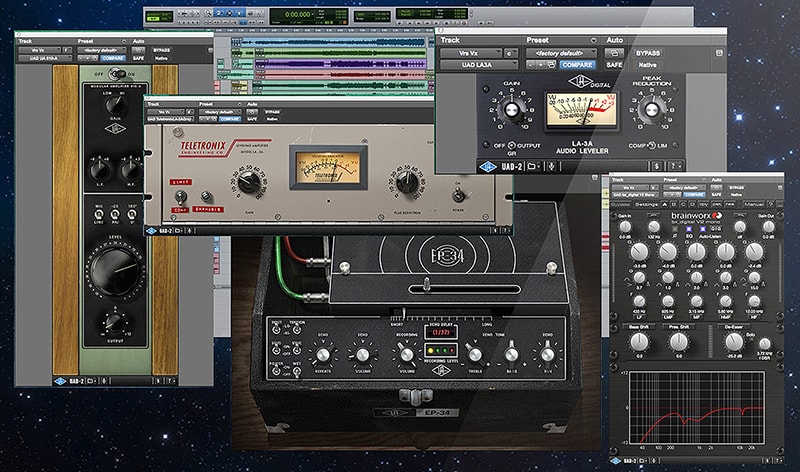800x472 pixels.
Task: Select settings slot C in brainworx plugin
Action: pos(683,204)
